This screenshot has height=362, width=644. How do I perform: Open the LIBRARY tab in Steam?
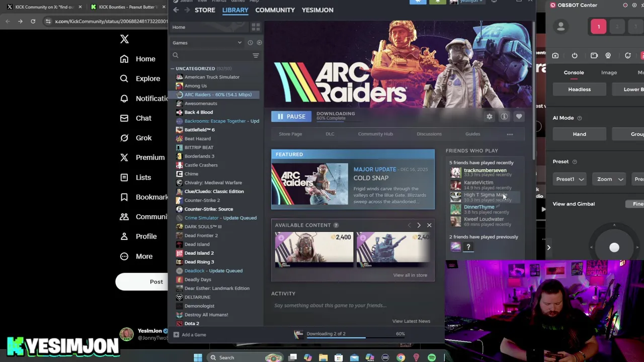pyautogui.click(x=235, y=10)
